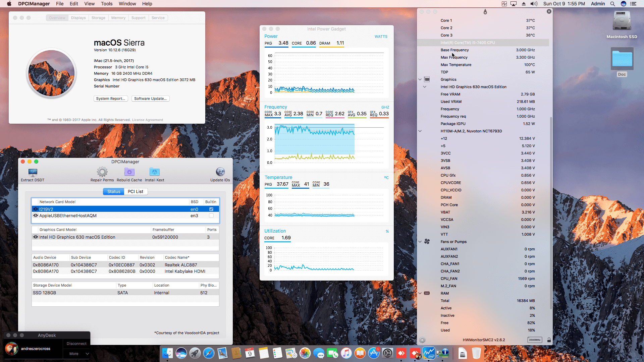The image size is (644, 362).
Task: Click the Graphics card group icon
Action: point(427,79)
